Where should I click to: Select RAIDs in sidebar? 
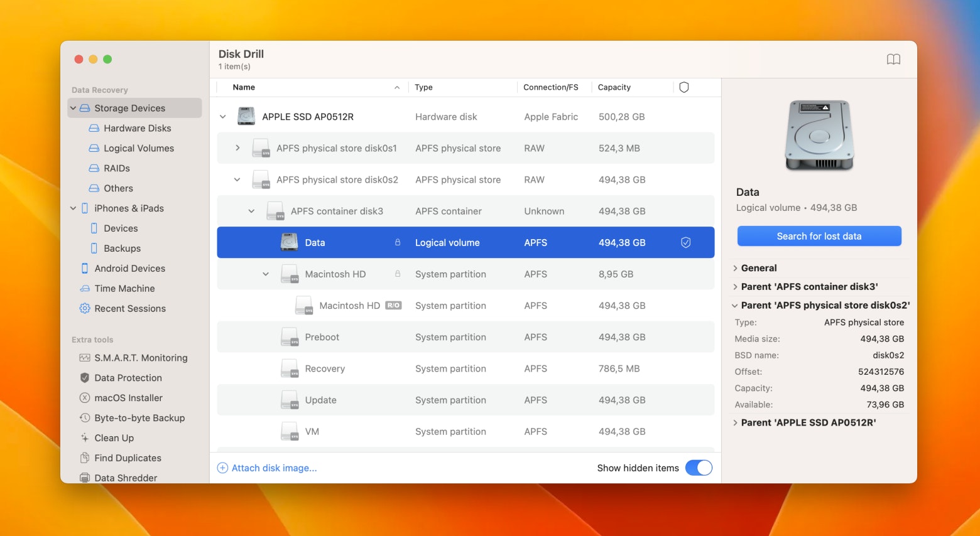(x=117, y=168)
